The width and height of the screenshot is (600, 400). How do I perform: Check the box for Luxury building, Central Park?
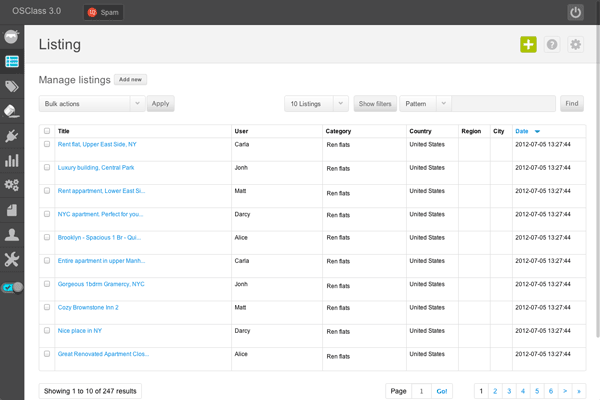click(47, 167)
